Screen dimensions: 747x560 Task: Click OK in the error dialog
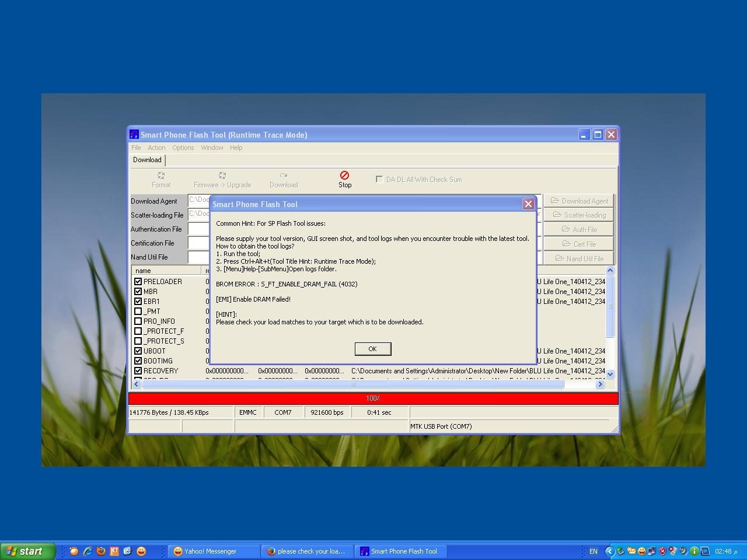pyautogui.click(x=372, y=349)
